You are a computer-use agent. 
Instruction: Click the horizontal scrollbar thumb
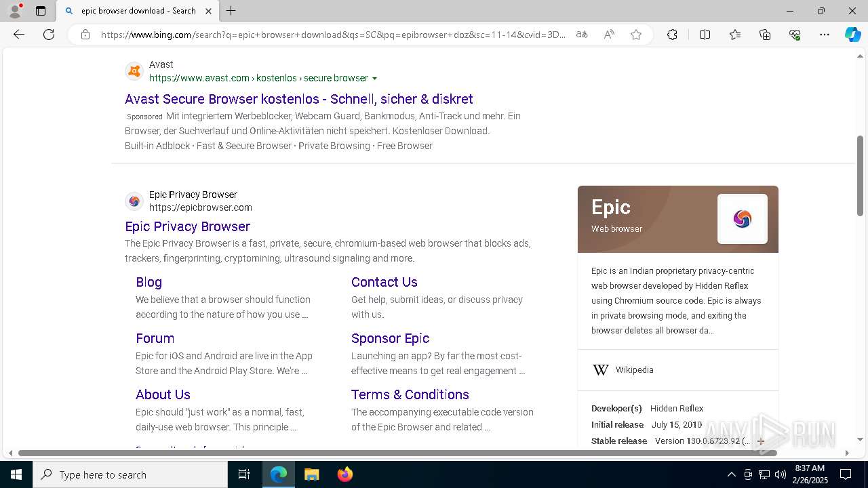click(397, 453)
